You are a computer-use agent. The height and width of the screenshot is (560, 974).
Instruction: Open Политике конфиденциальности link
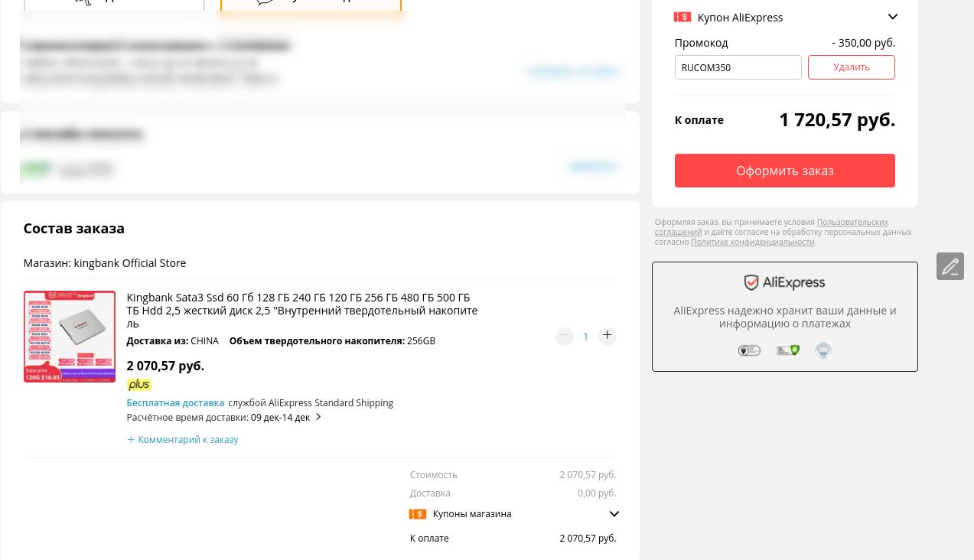coord(753,242)
